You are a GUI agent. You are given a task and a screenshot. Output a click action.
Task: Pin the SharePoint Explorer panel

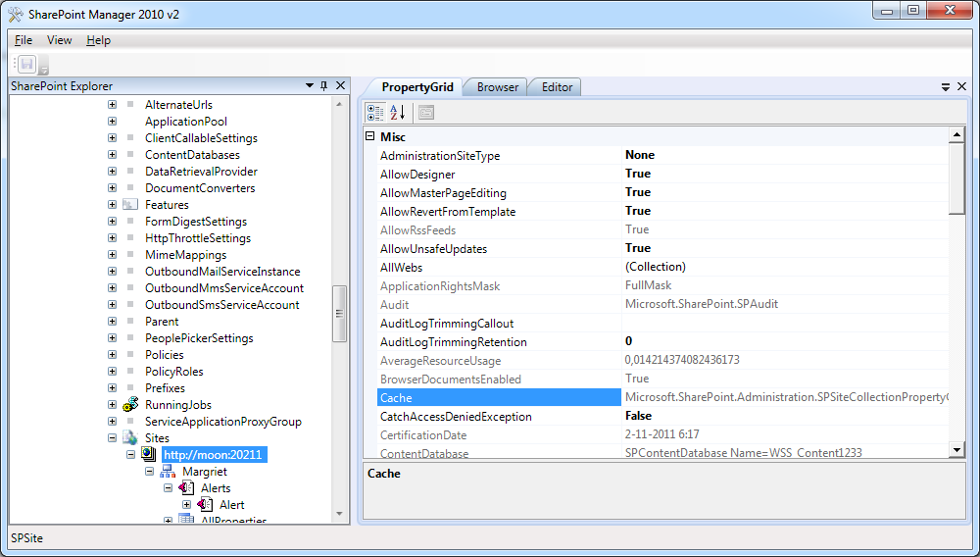(324, 86)
